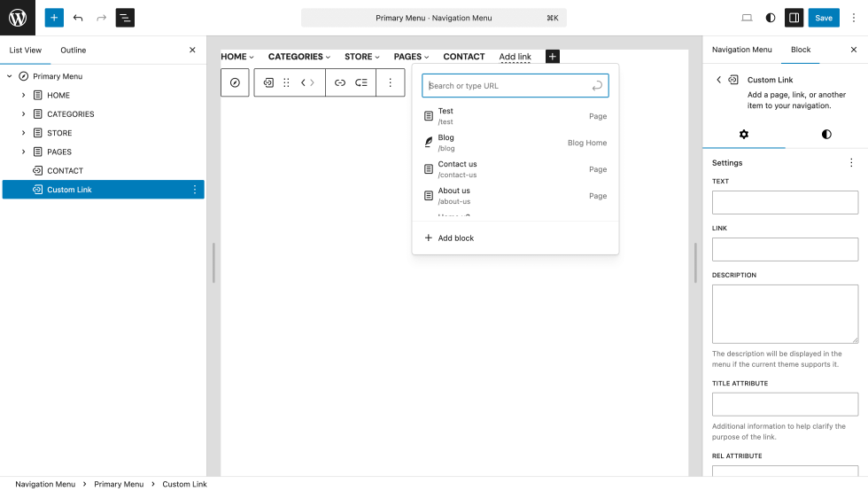This screenshot has height=491, width=868.
Task: Open the Styles half-circle icon in top bar
Action: (771, 18)
